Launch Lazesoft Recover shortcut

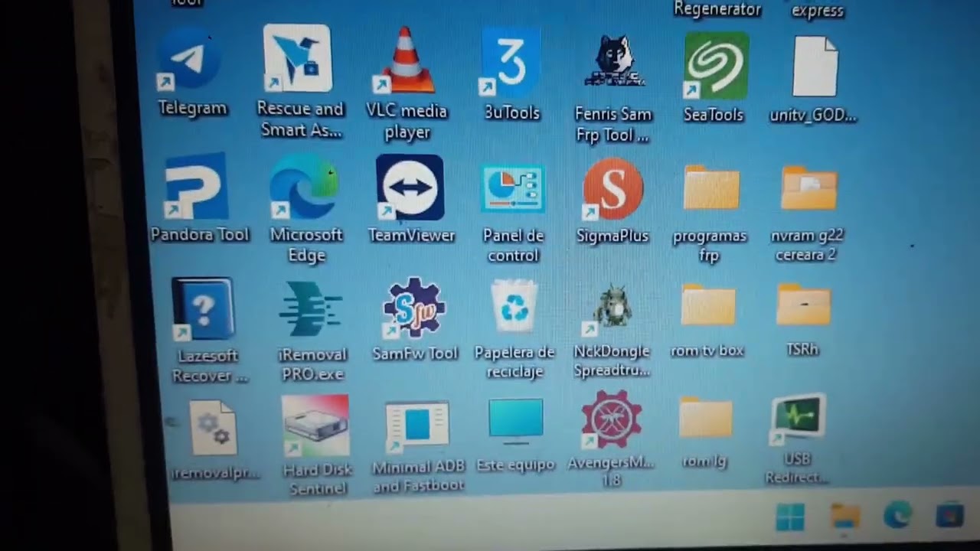click(203, 308)
